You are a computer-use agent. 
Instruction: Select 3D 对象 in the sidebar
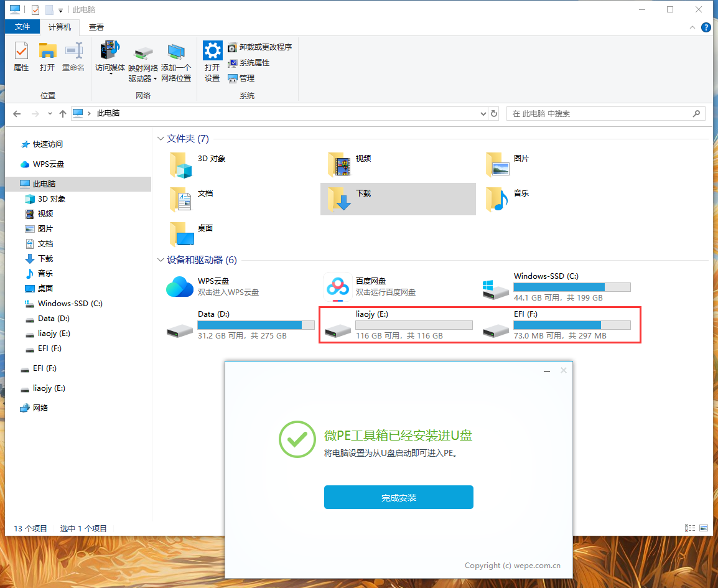coord(45,198)
